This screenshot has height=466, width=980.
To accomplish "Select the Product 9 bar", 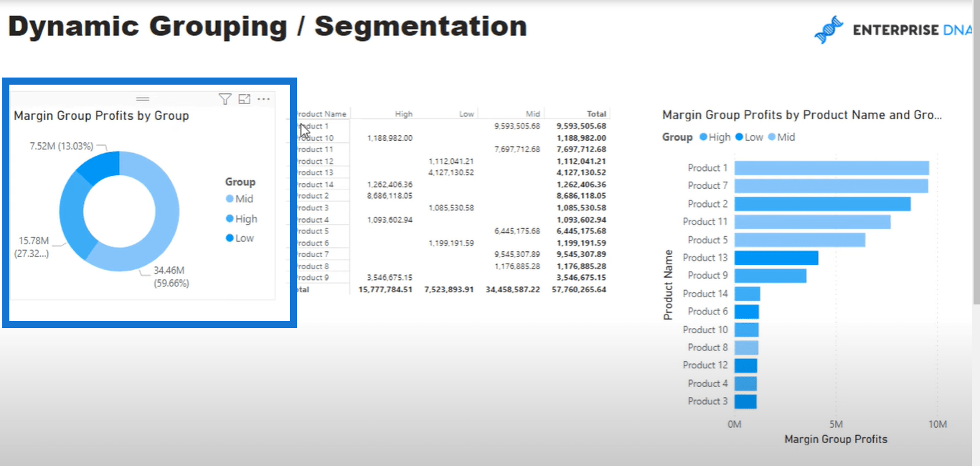I will (771, 276).
